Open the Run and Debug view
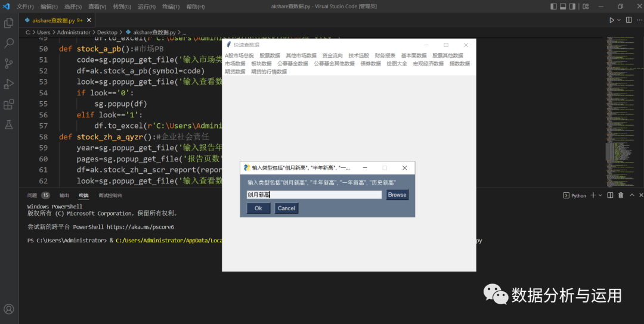This screenshot has height=324, width=644. coord(8,84)
